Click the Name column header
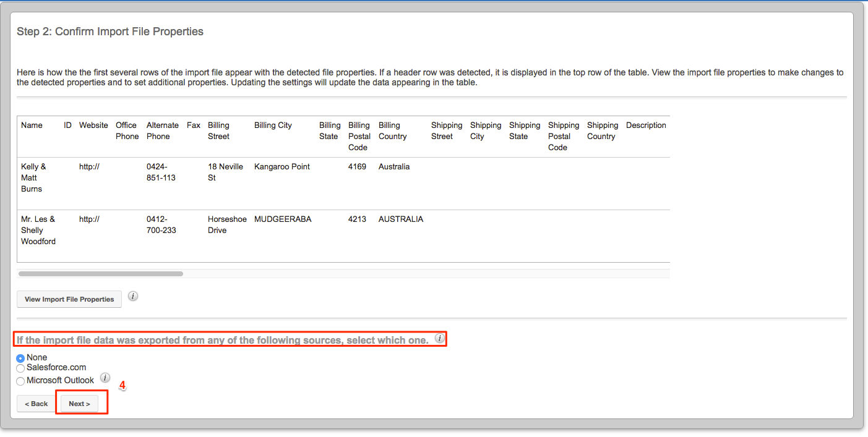Viewport: 868px width, 437px height. (32, 125)
